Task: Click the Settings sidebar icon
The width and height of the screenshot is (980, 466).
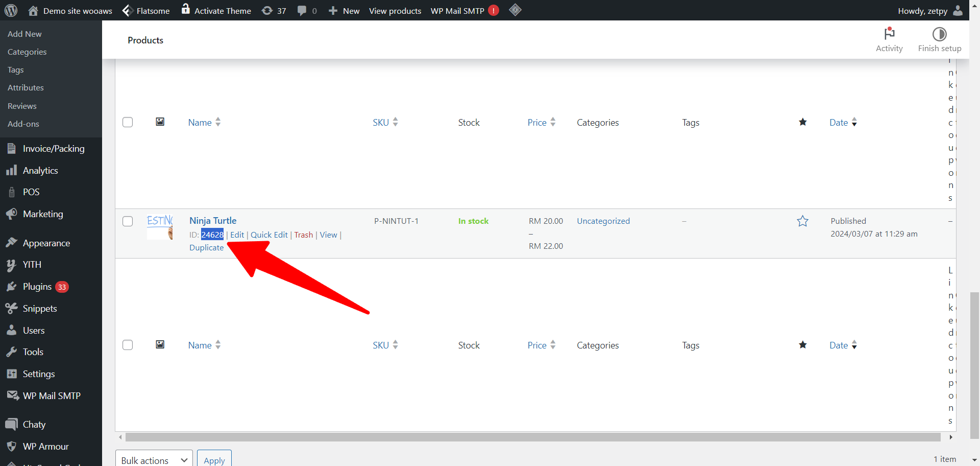Action: [11, 374]
